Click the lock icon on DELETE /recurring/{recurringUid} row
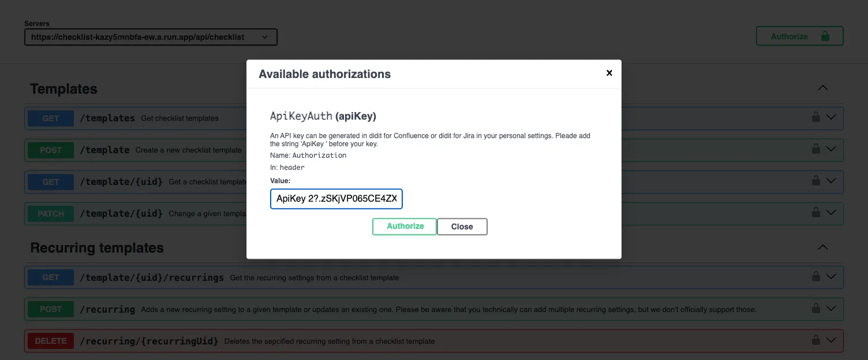This screenshot has height=360, width=868. pyautogui.click(x=815, y=340)
